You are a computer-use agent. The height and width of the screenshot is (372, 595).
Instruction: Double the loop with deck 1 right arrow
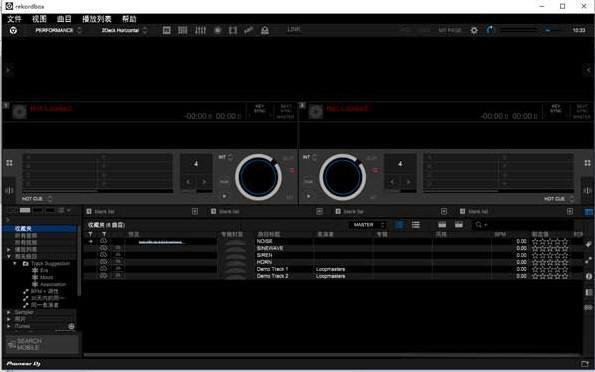click(x=204, y=182)
